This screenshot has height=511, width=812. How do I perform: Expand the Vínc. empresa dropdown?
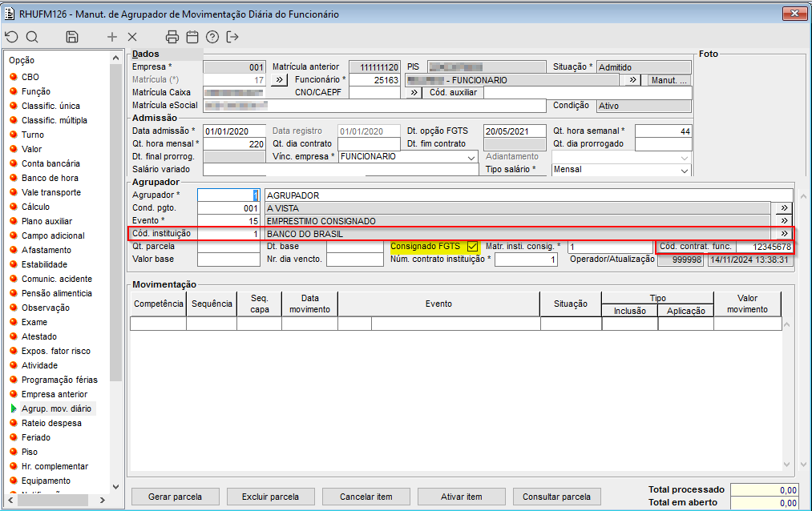pyautogui.click(x=471, y=157)
